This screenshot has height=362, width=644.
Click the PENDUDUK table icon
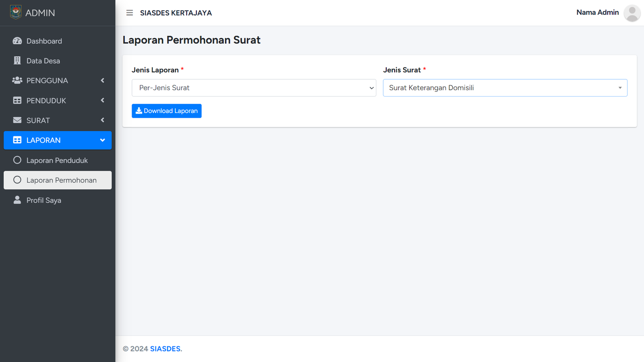coord(17,101)
